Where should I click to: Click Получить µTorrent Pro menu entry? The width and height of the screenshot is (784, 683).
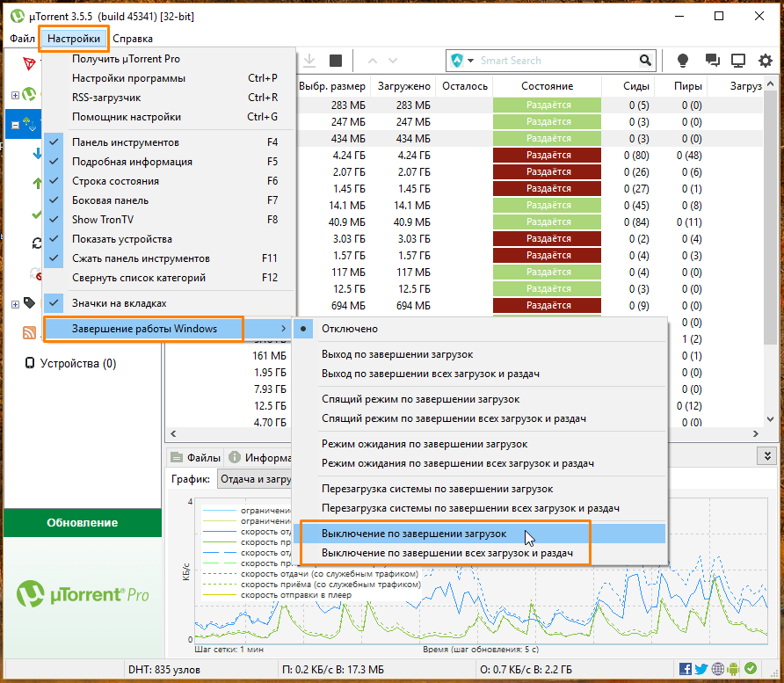170,59
